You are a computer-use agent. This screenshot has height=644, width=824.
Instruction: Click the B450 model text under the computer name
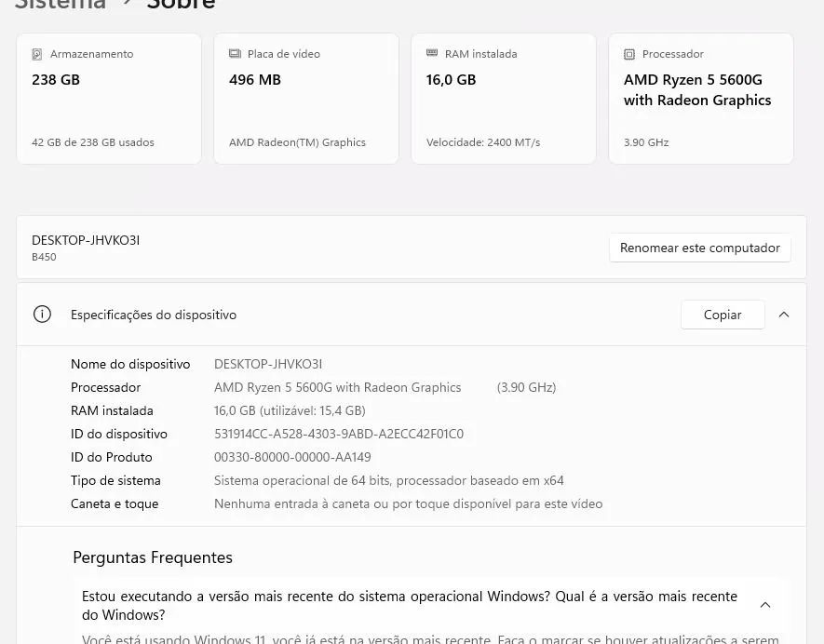coord(44,257)
